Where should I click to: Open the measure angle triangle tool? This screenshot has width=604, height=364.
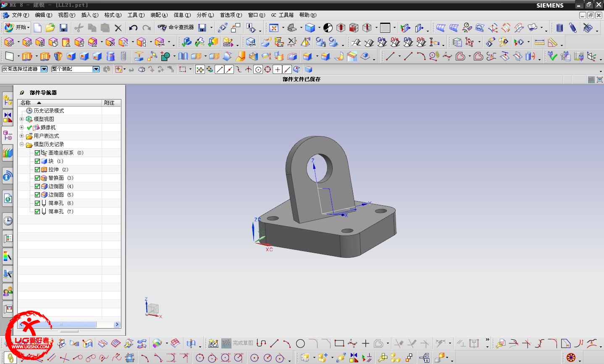coord(553,42)
